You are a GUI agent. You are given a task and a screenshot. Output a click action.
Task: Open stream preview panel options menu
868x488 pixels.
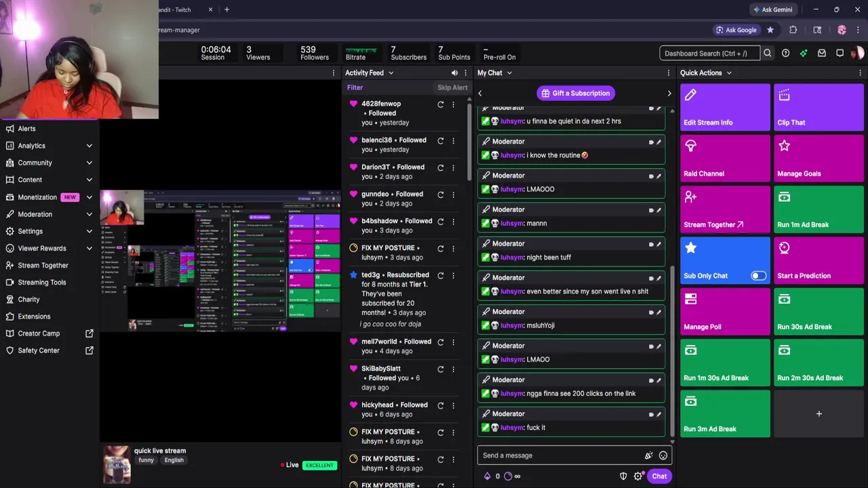(333, 73)
